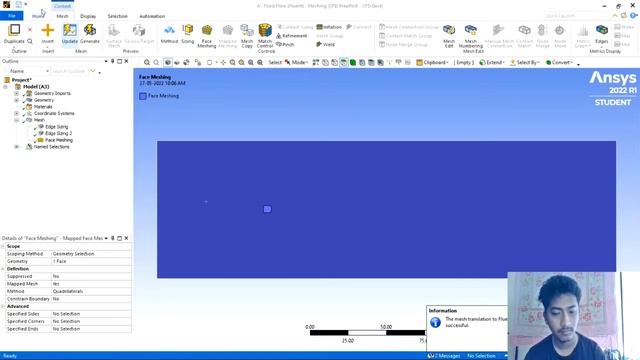Open the Name filter dropdown in Outline

tap(47, 71)
